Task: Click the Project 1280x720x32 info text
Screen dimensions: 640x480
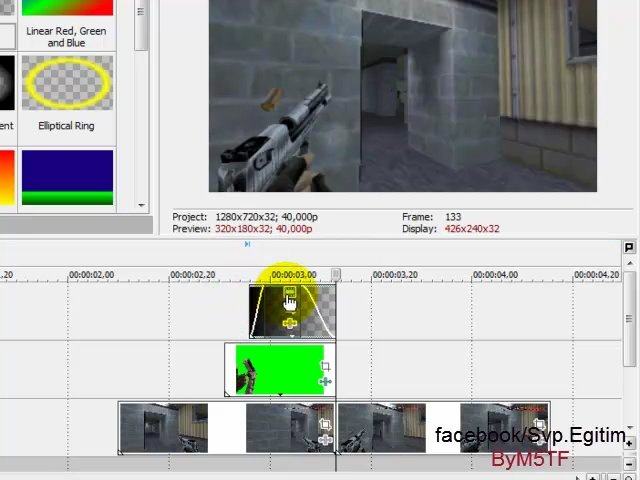Action: coord(245,217)
